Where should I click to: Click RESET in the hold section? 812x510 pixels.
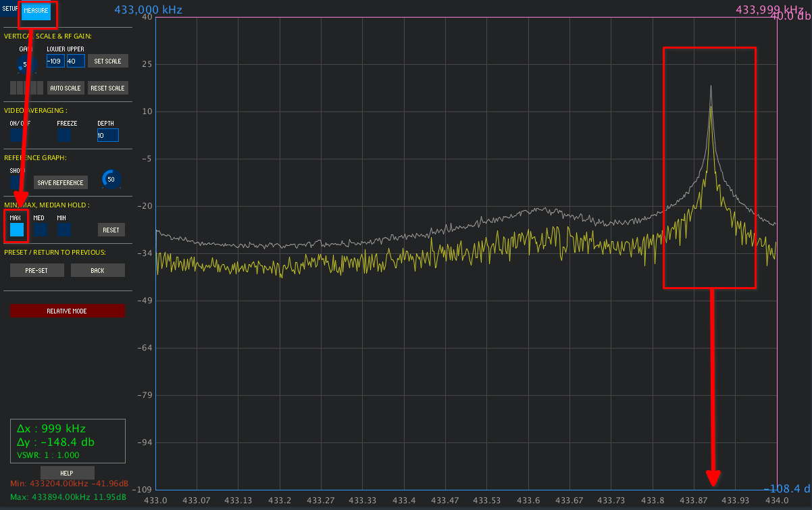click(x=111, y=230)
